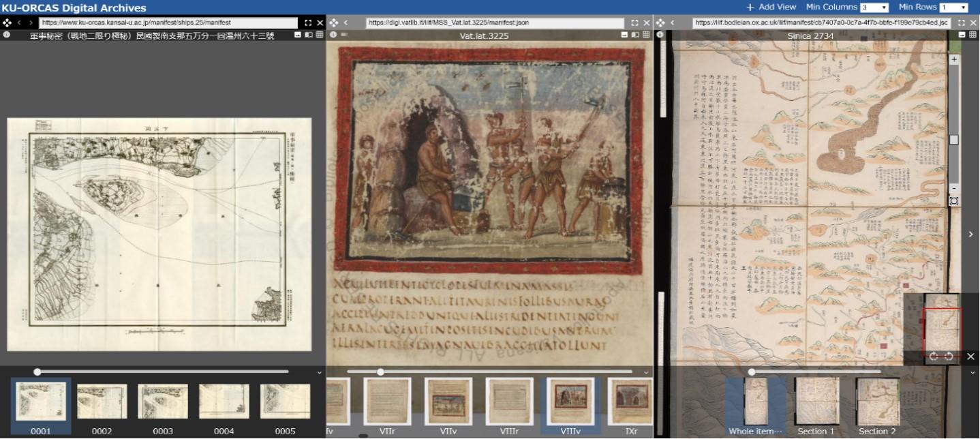Click the KU-ORCAS Digital Archives title
The height and width of the screenshot is (439, 980).
tap(74, 8)
